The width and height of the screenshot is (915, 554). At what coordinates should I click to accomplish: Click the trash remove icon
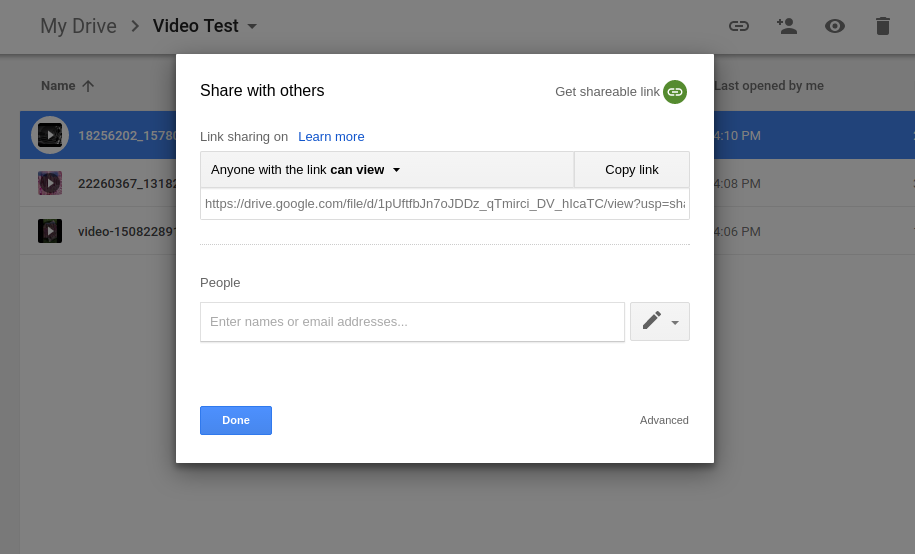[x=882, y=26]
